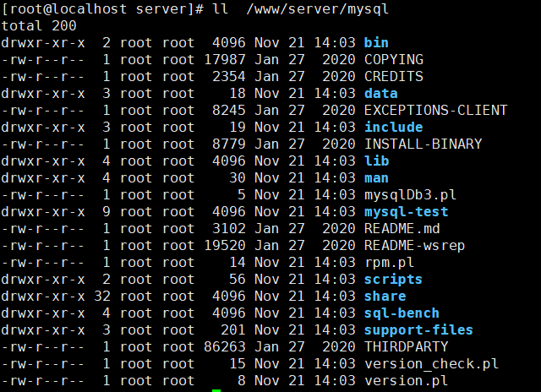Click the file size 2354

(229, 77)
